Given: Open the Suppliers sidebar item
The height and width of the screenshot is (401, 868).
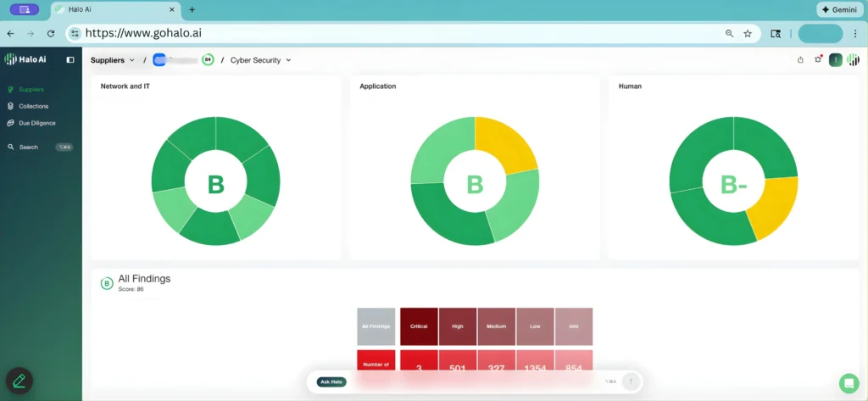Looking at the screenshot, I should pyautogui.click(x=31, y=89).
